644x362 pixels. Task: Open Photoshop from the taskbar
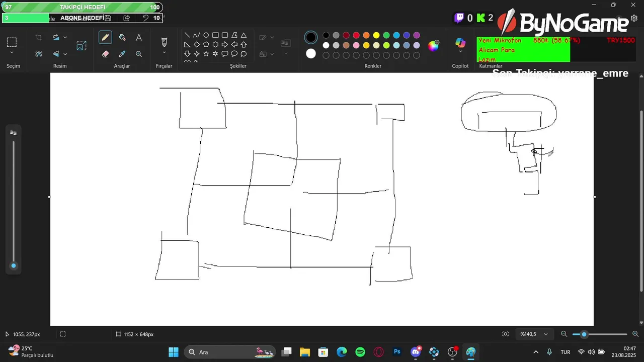point(397,352)
